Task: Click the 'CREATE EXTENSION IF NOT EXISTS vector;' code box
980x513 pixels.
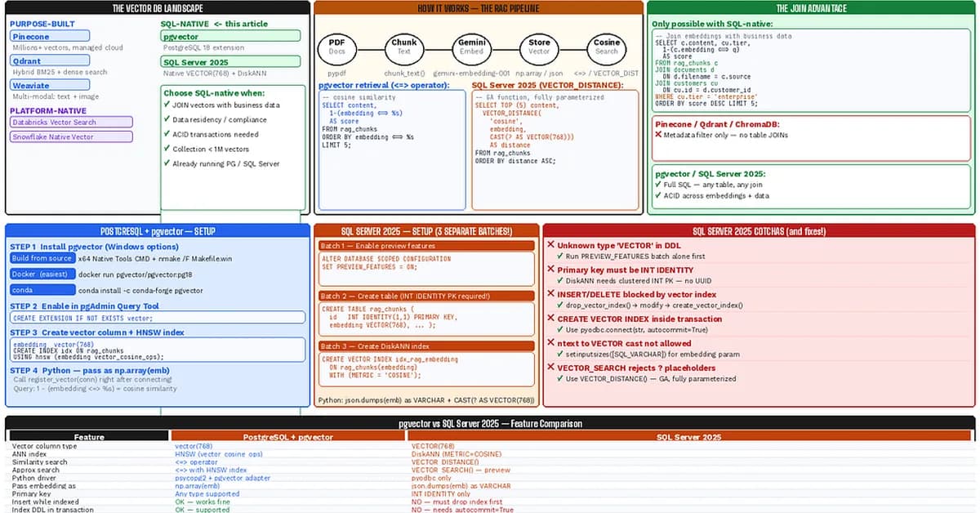Action: tap(158, 318)
